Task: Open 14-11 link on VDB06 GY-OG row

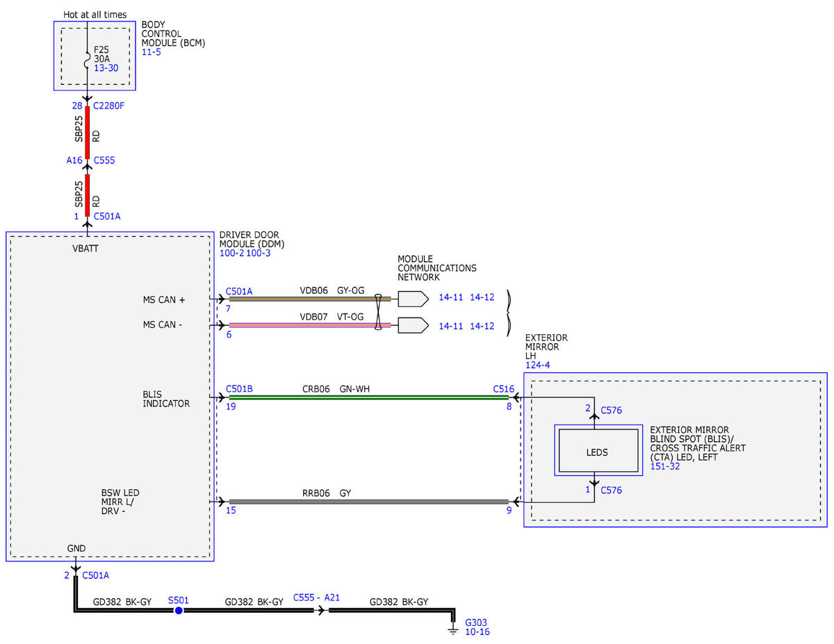Action: tap(451, 297)
